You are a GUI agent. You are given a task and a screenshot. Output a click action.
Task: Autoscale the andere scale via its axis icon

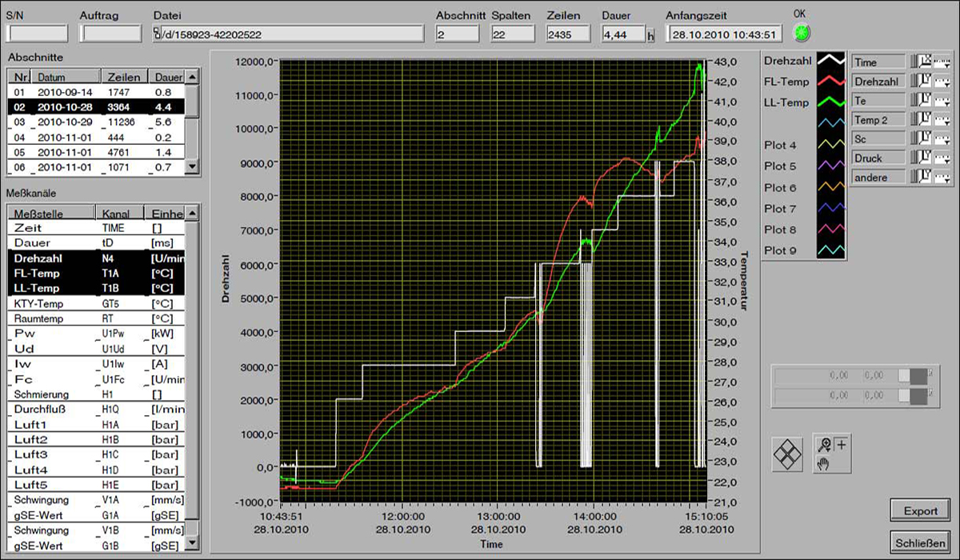[923, 177]
